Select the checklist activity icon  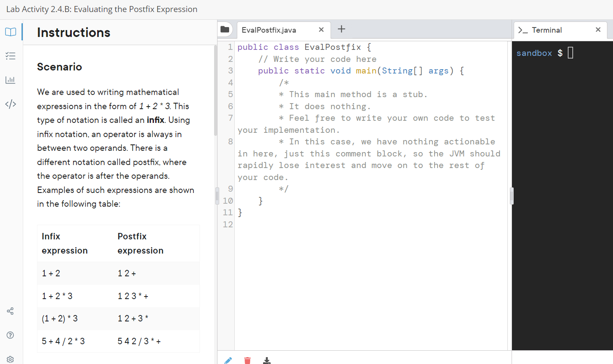[10, 55]
